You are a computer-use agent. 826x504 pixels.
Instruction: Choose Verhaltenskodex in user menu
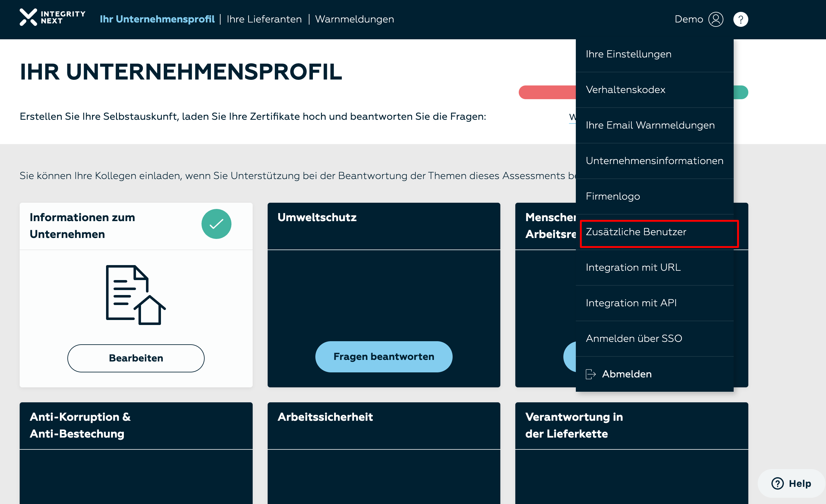click(625, 90)
